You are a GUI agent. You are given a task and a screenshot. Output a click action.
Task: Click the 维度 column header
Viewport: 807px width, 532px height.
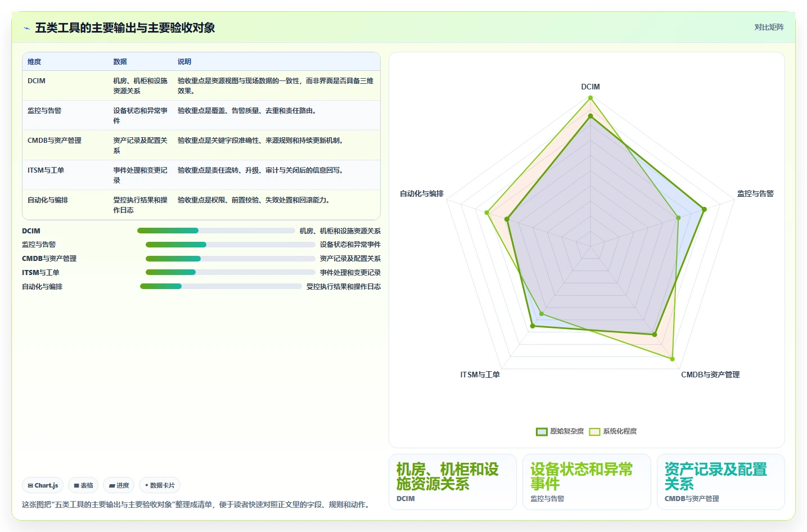pyautogui.click(x=34, y=62)
